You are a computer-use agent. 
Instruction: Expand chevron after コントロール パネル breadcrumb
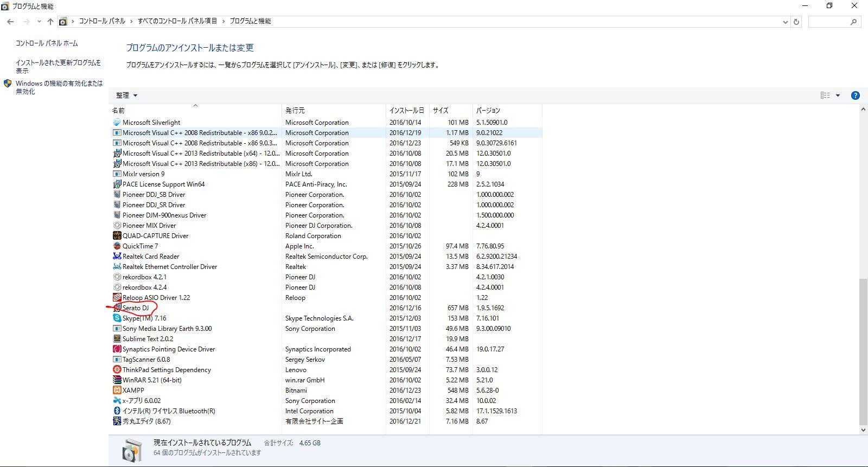[x=131, y=21]
